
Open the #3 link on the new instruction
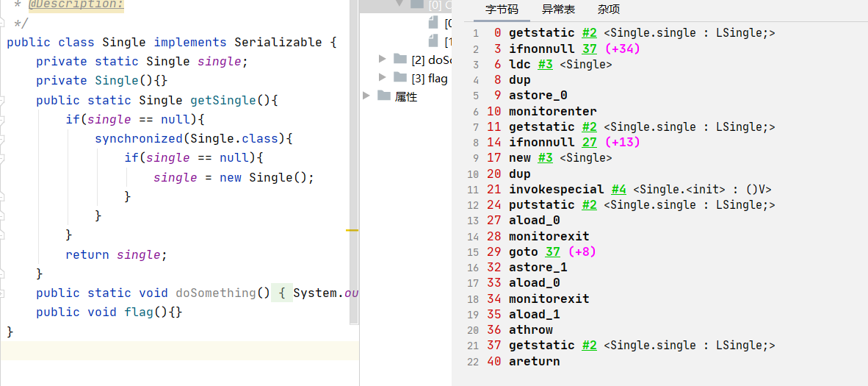point(545,158)
